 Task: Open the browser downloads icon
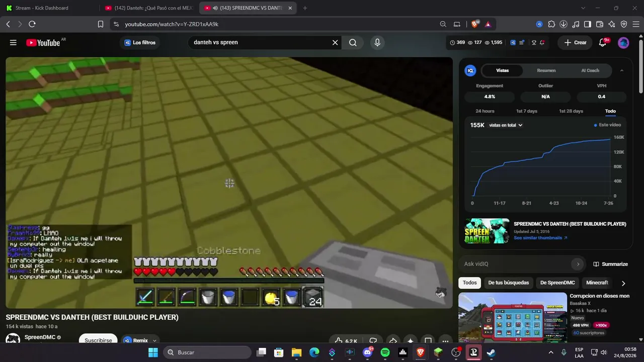[x=563, y=24]
